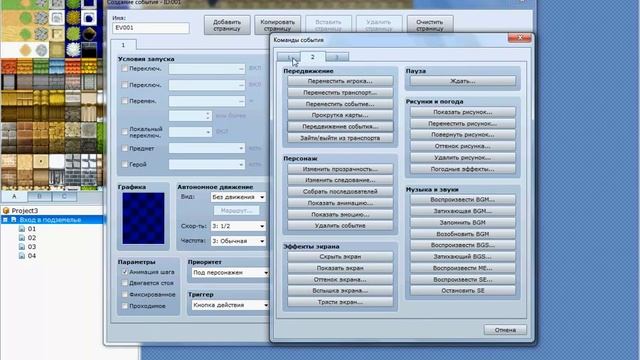The width and height of the screenshot is (640, 360).
Task: Choose Повернуть рисунок... command
Action: pos(462,135)
